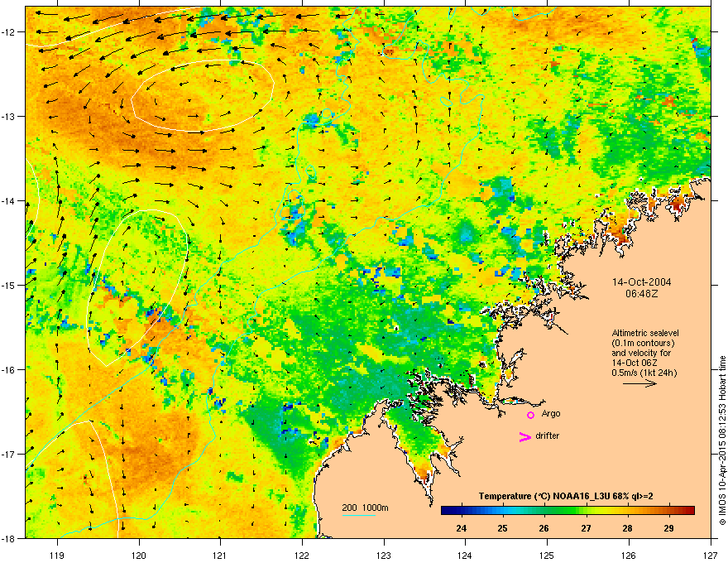Click the longitude axis label 124

(x=465, y=555)
